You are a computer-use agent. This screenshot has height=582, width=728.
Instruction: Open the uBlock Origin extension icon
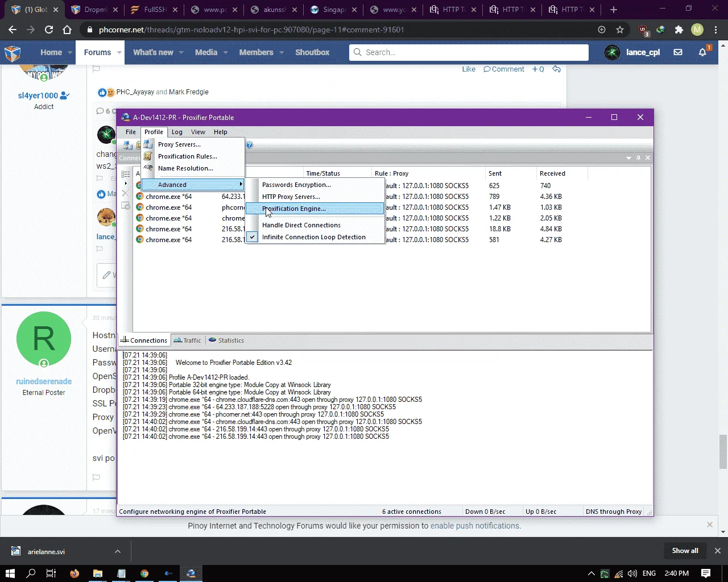pyautogui.click(x=643, y=30)
